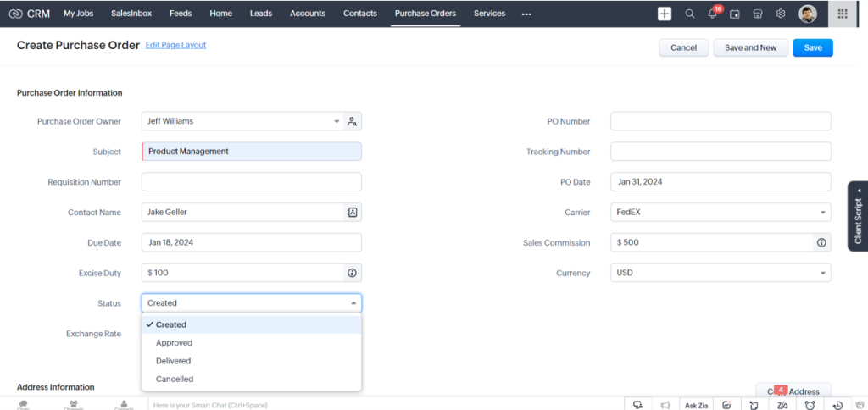Go to Home tab

pyautogui.click(x=221, y=14)
